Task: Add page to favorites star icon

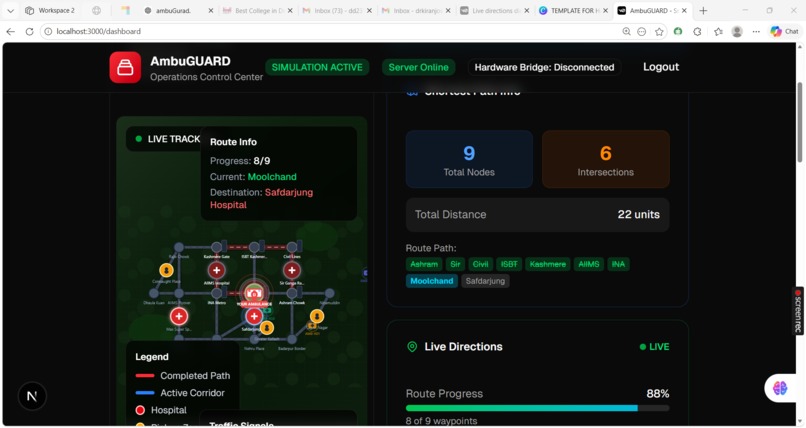Action: 659,31
